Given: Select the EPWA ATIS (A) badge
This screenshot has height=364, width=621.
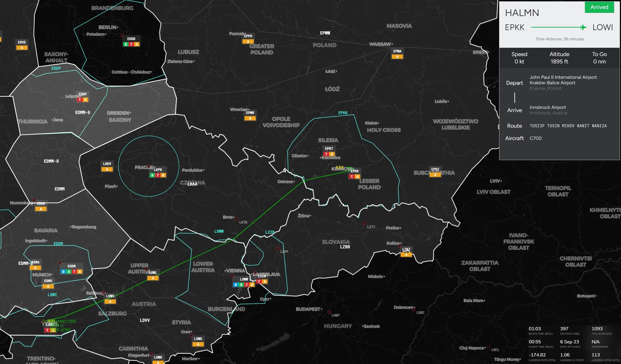Looking at the screenshot, I should click(x=397, y=57).
